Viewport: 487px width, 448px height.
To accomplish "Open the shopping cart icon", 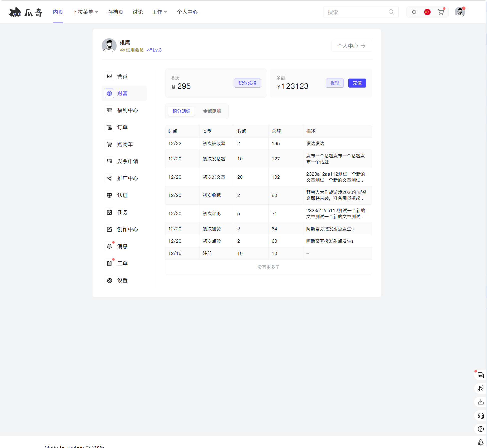I will coord(441,12).
